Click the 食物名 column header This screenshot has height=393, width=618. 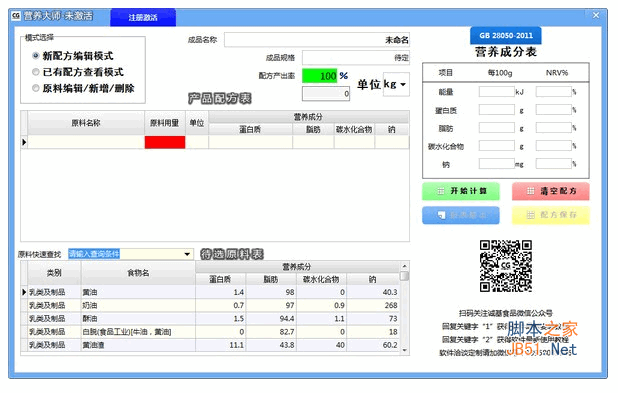point(138,273)
